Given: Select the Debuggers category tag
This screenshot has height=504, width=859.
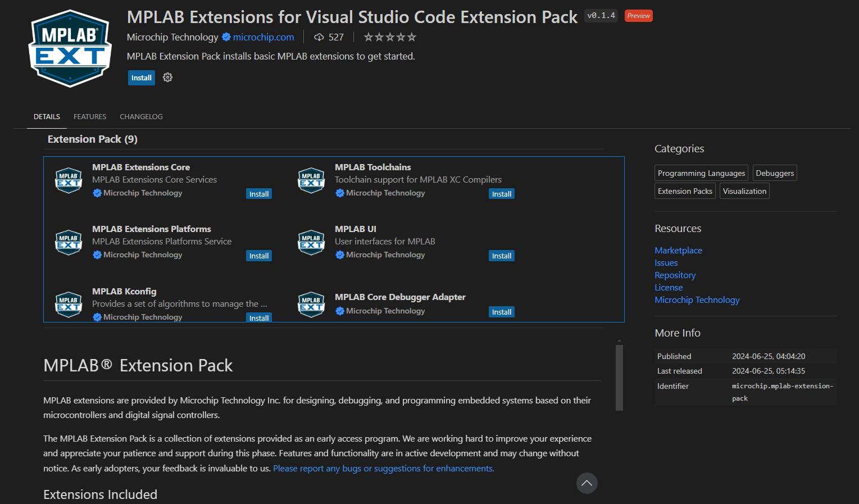Looking at the screenshot, I should 775,173.
